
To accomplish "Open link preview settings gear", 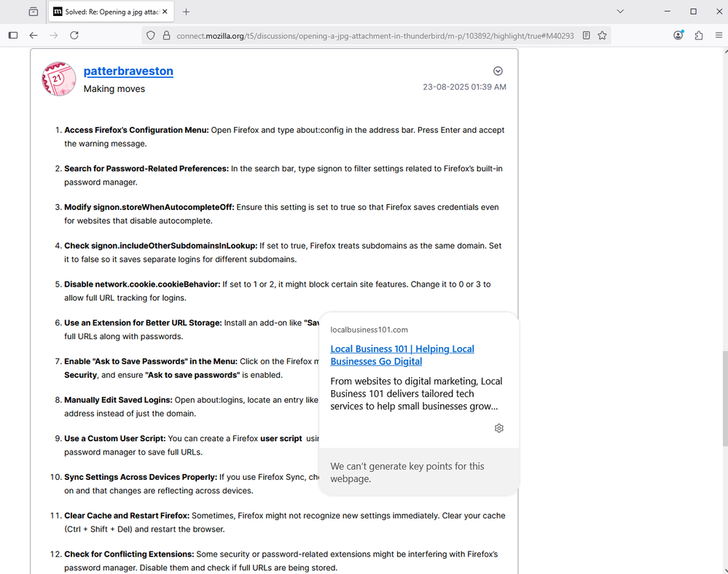I will click(x=498, y=428).
